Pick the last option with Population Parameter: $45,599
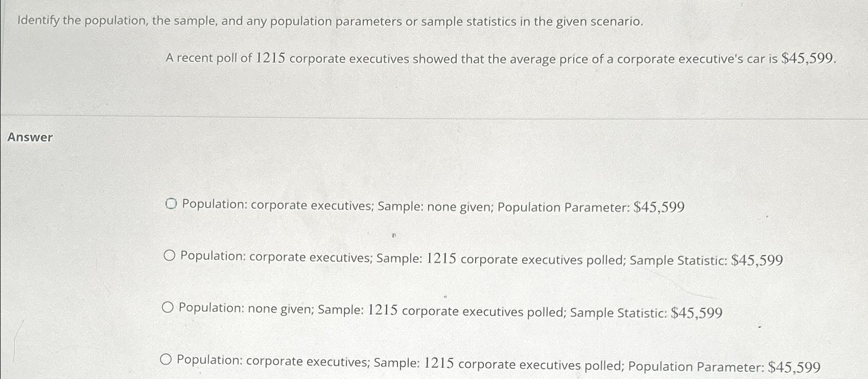 click(x=166, y=360)
